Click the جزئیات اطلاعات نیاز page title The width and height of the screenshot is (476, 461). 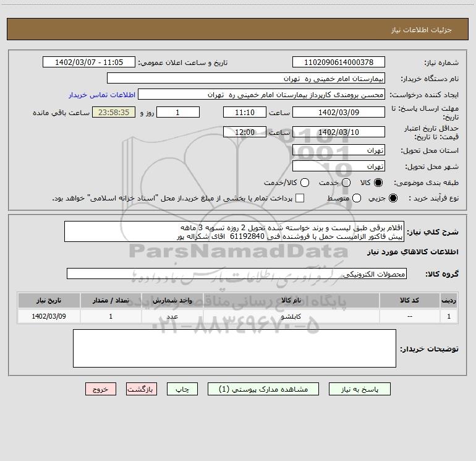pos(422,30)
